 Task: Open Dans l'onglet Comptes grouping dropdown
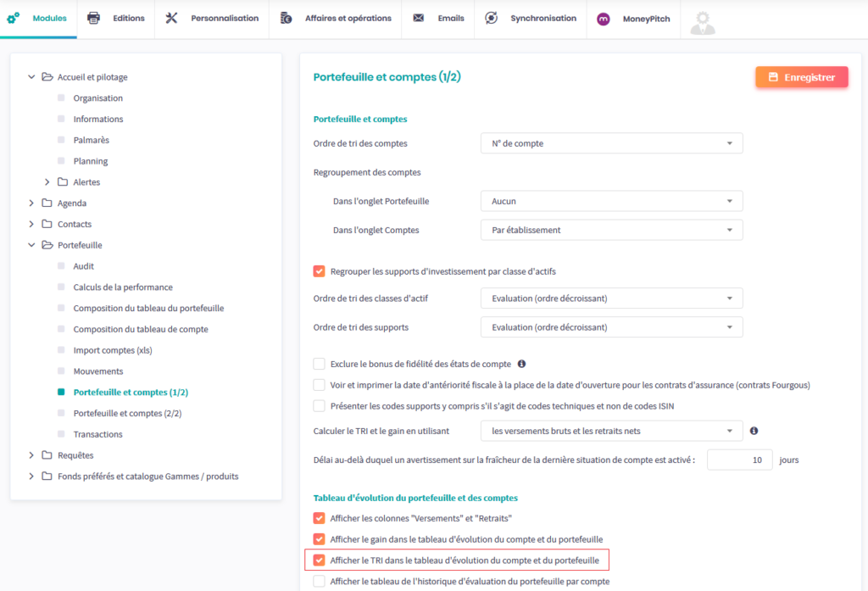click(611, 230)
